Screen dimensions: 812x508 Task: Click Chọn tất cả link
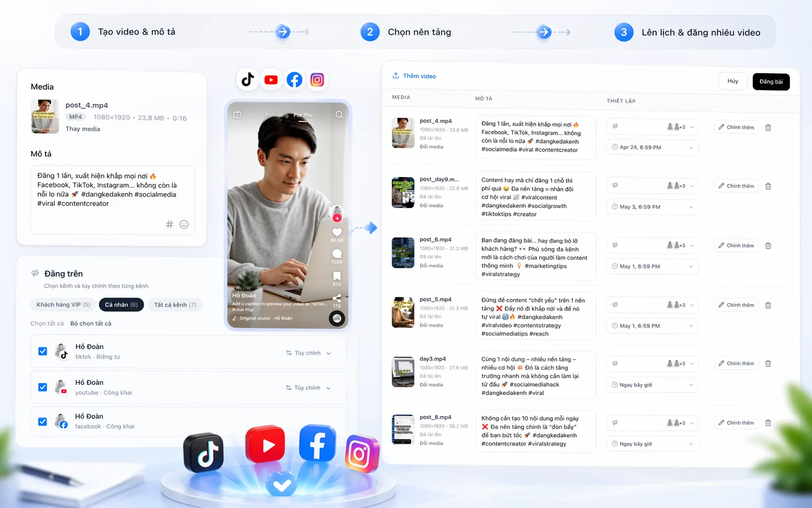click(47, 324)
